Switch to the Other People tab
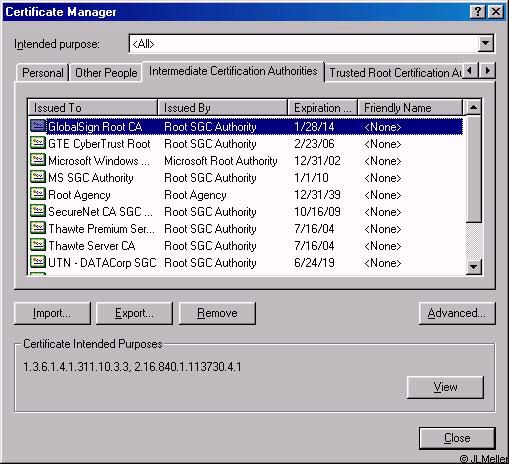Viewport: 509px width, 464px height. (106, 73)
